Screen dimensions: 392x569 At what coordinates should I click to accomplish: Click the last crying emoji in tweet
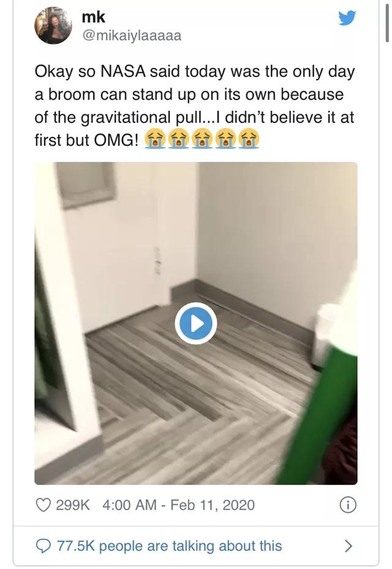coord(249,140)
